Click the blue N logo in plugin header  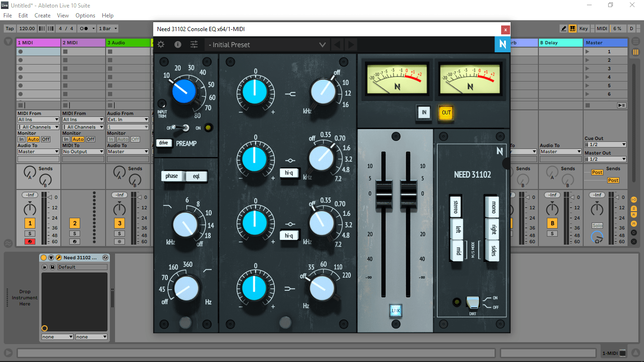[502, 44]
